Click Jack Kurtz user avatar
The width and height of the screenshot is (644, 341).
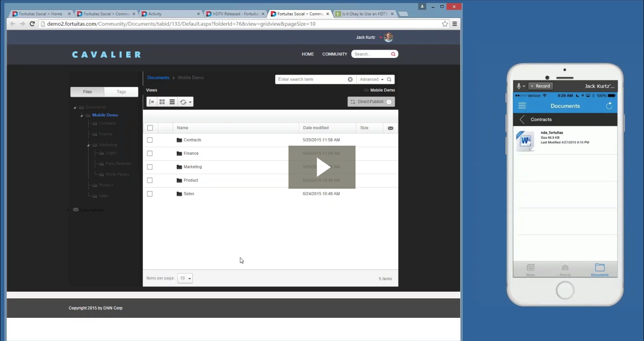[x=389, y=37]
